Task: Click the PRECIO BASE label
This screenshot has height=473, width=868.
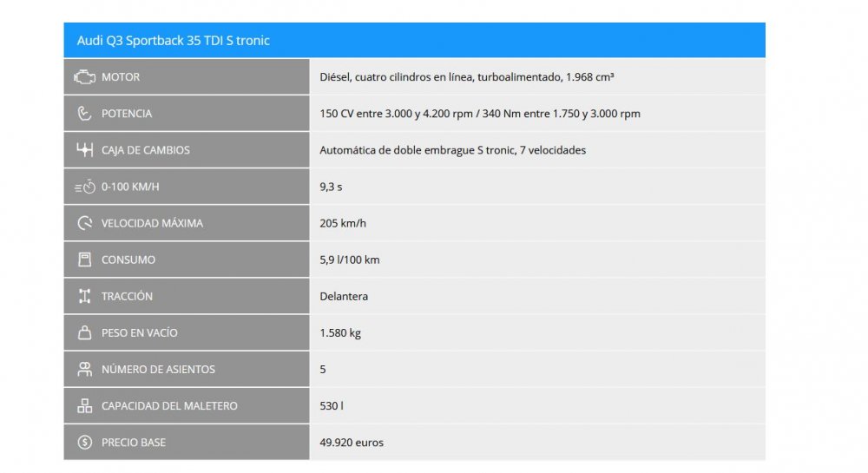Action: pos(134,442)
